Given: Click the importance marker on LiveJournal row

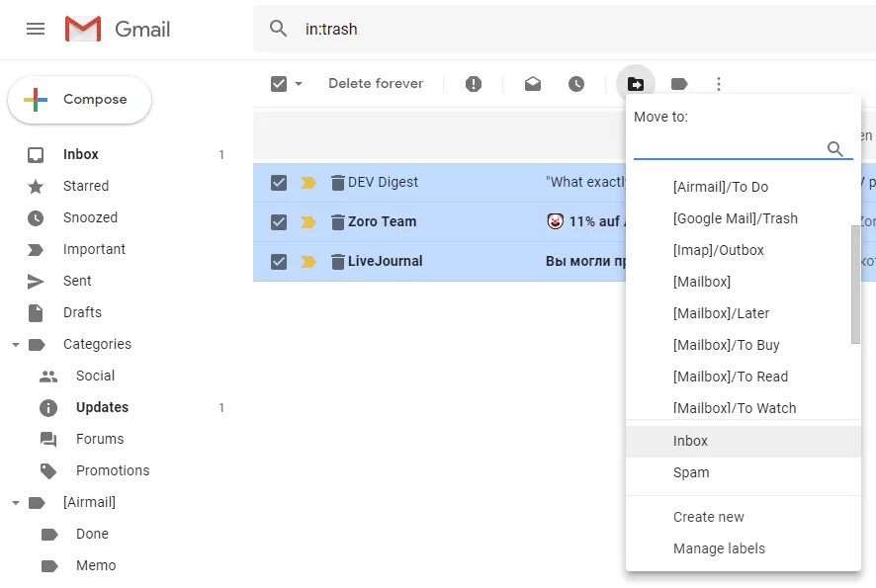Looking at the screenshot, I should (308, 261).
